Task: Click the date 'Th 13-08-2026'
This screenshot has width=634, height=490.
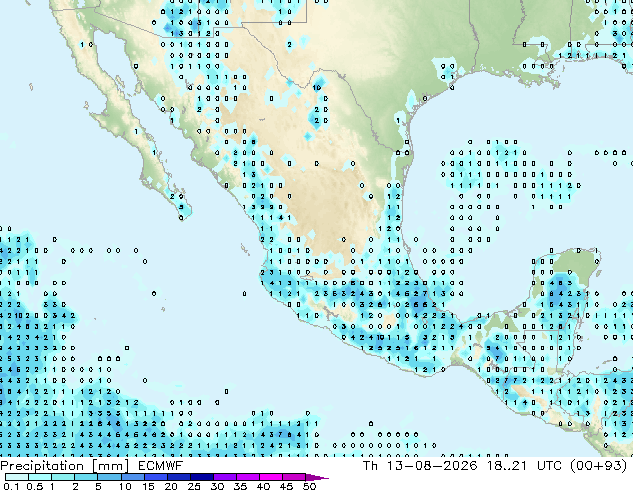Action: pyautogui.click(x=420, y=466)
